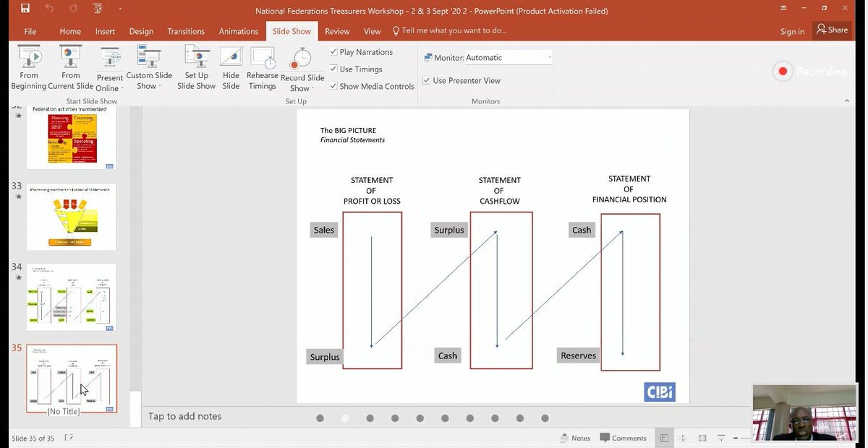Click the Record Slide Show icon
Image resolution: width=868 pixels, height=448 pixels.
pyautogui.click(x=300, y=59)
